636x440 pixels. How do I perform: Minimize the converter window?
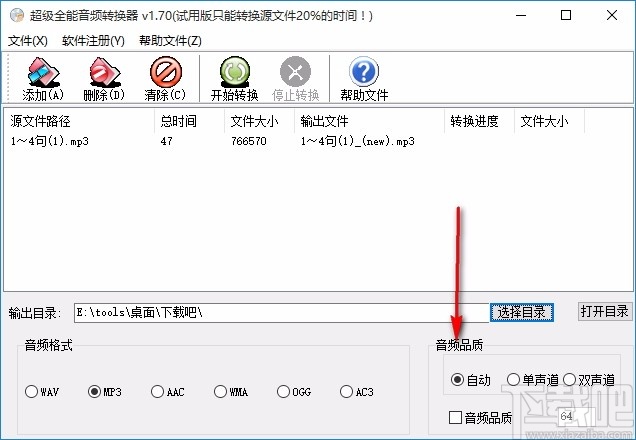point(521,15)
